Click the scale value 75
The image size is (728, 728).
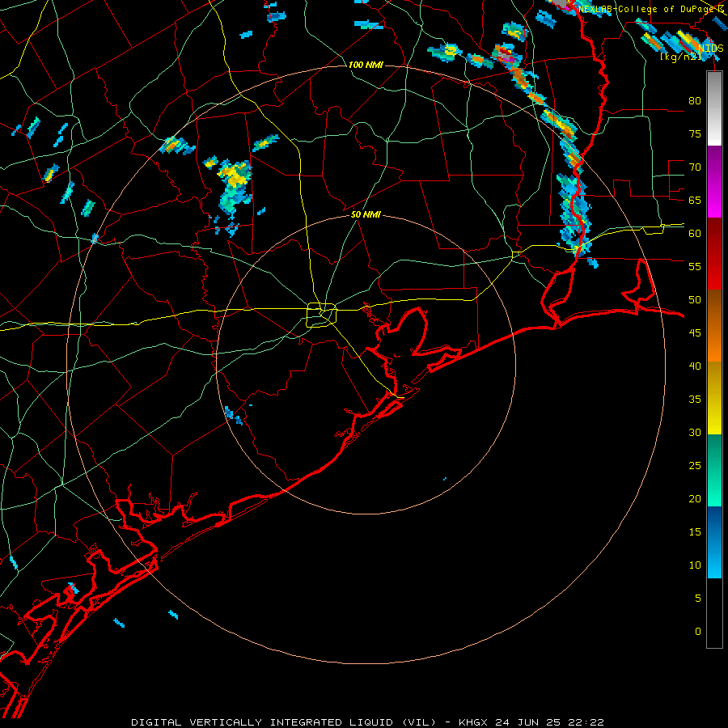tap(695, 133)
